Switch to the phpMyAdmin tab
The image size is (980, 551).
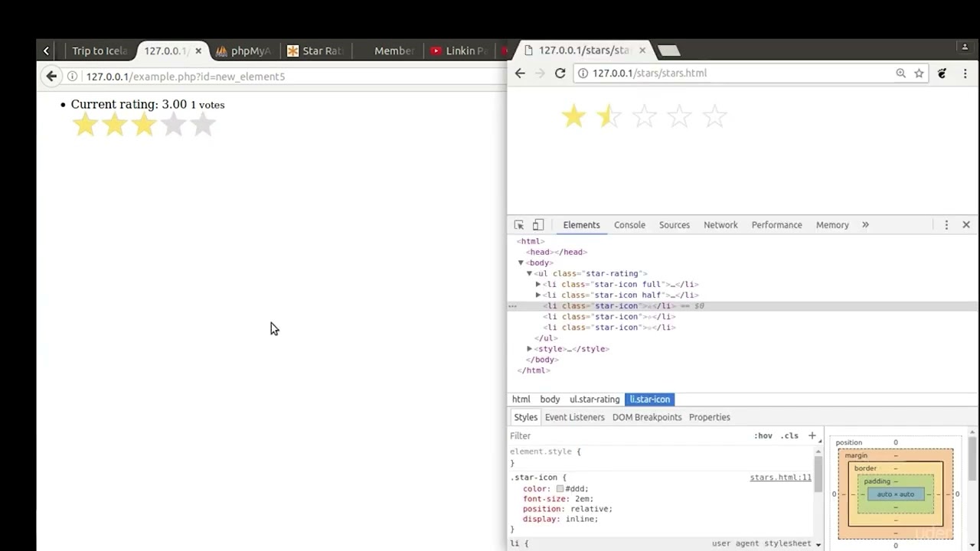click(243, 51)
